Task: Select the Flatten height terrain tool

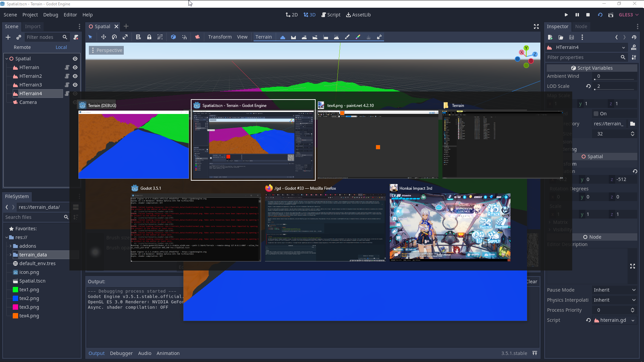Action: [326, 37]
